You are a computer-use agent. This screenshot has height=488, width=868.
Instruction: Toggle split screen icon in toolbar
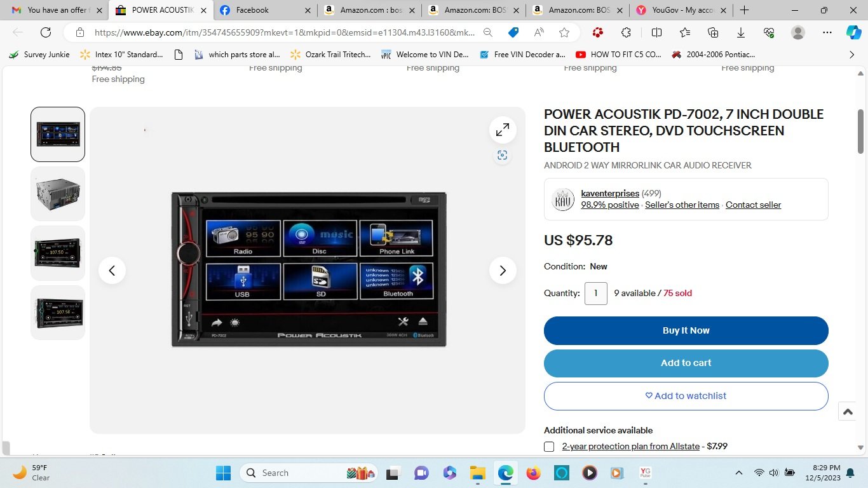(x=656, y=32)
